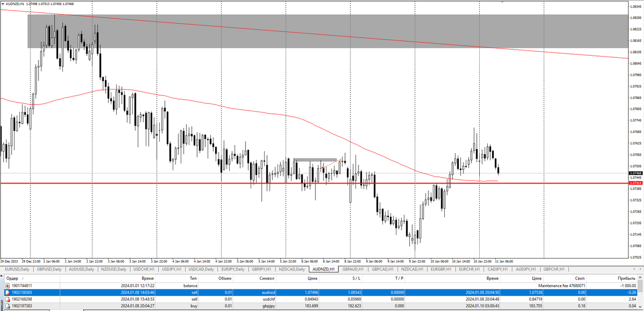Sort by the Объем column header
Screen dimensions: 644x311
point(224,278)
